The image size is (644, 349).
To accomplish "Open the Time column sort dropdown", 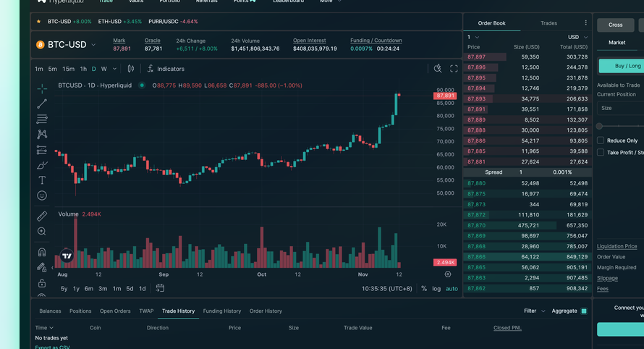I will tap(44, 327).
